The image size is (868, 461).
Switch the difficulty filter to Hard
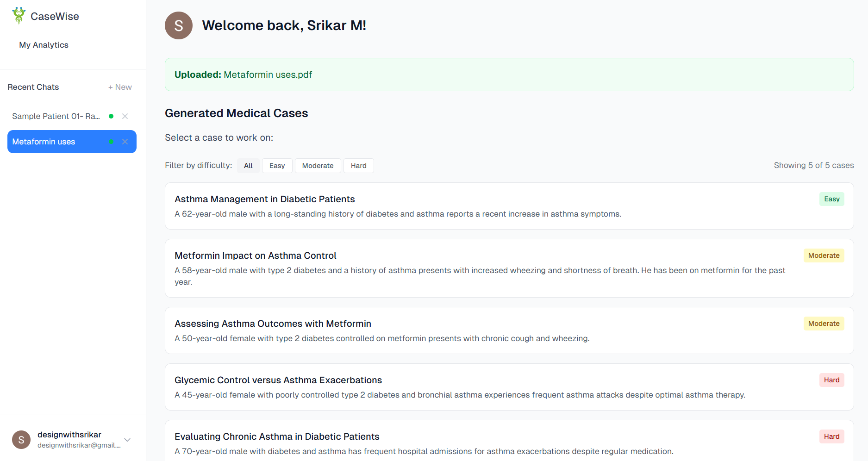tap(358, 165)
